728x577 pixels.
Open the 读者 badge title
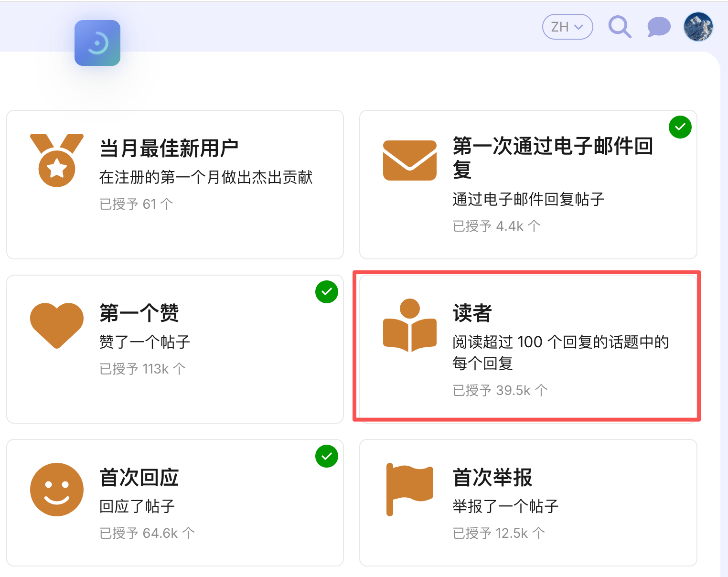pos(472,313)
